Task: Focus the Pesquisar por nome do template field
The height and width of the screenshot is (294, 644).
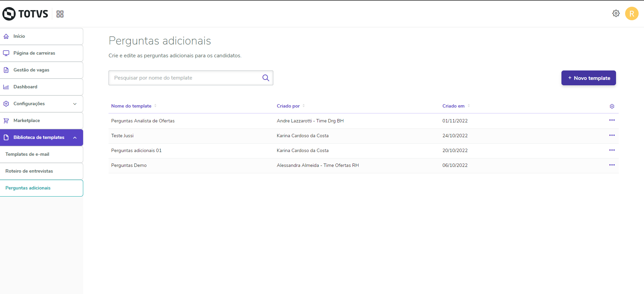Action: point(191,78)
